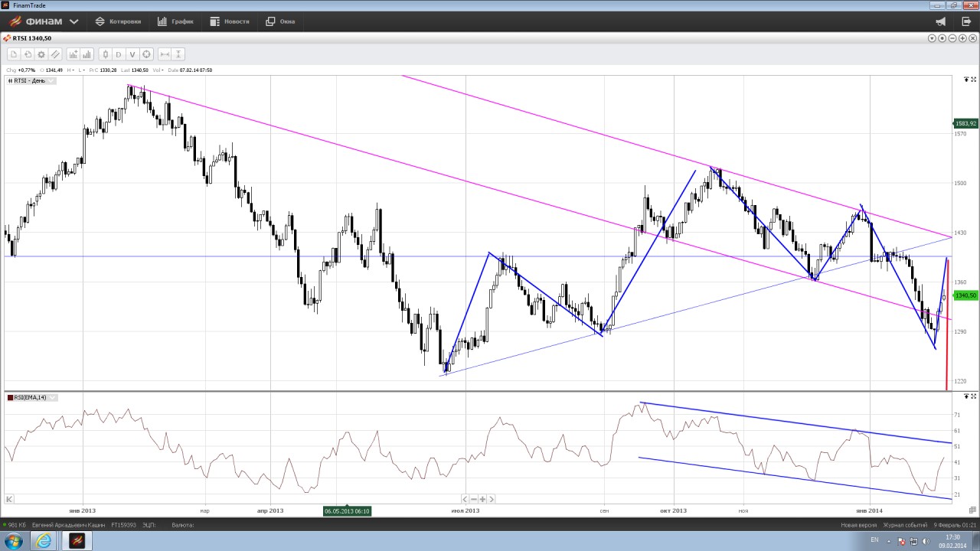The image size is (980, 551).
Task: Click the gear settings icon in chart toolbar
Action: (41, 54)
